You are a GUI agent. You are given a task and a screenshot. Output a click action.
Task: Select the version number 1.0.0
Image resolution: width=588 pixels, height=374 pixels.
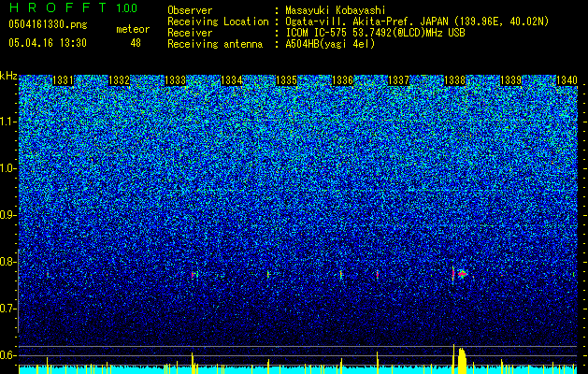pyautogui.click(x=127, y=7)
